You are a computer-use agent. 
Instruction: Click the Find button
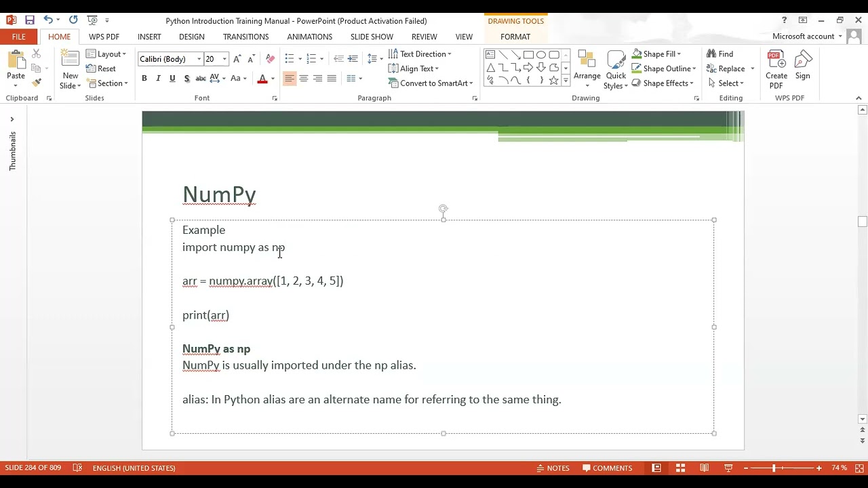719,54
